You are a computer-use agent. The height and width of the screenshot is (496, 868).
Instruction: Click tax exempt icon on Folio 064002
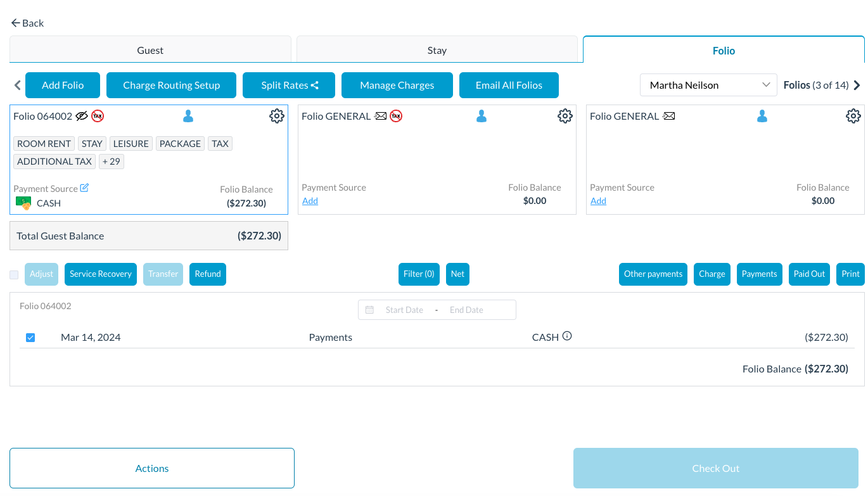[97, 116]
